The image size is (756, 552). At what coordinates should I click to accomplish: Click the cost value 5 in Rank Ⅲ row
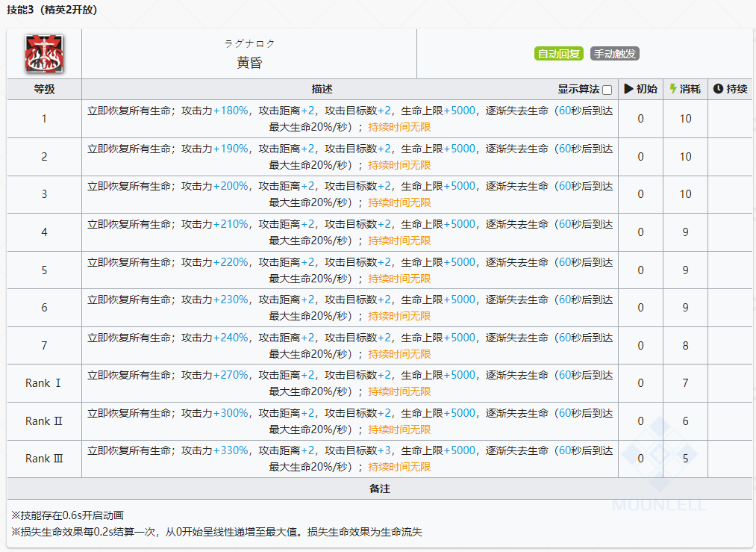click(685, 459)
